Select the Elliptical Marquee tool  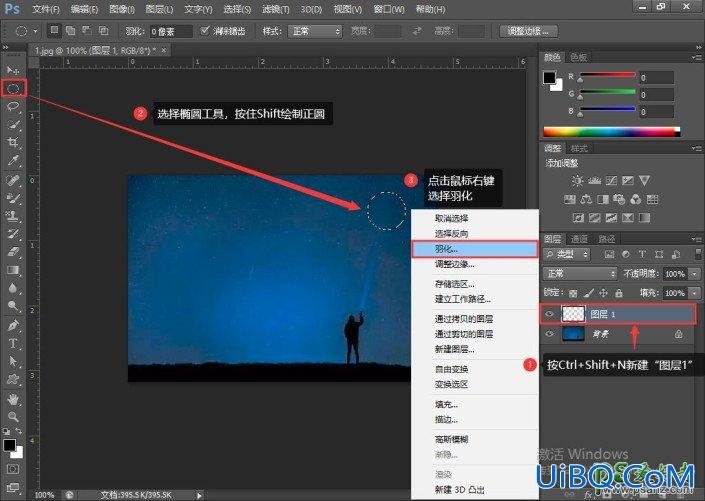coord(13,88)
